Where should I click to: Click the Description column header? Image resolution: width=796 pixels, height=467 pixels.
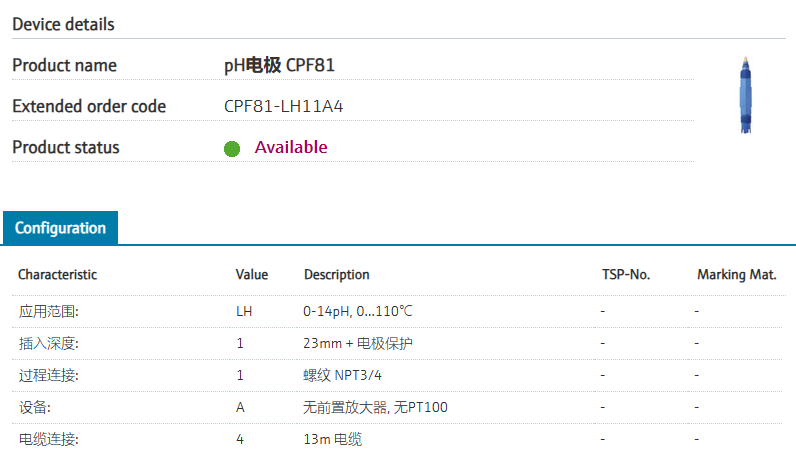click(337, 275)
